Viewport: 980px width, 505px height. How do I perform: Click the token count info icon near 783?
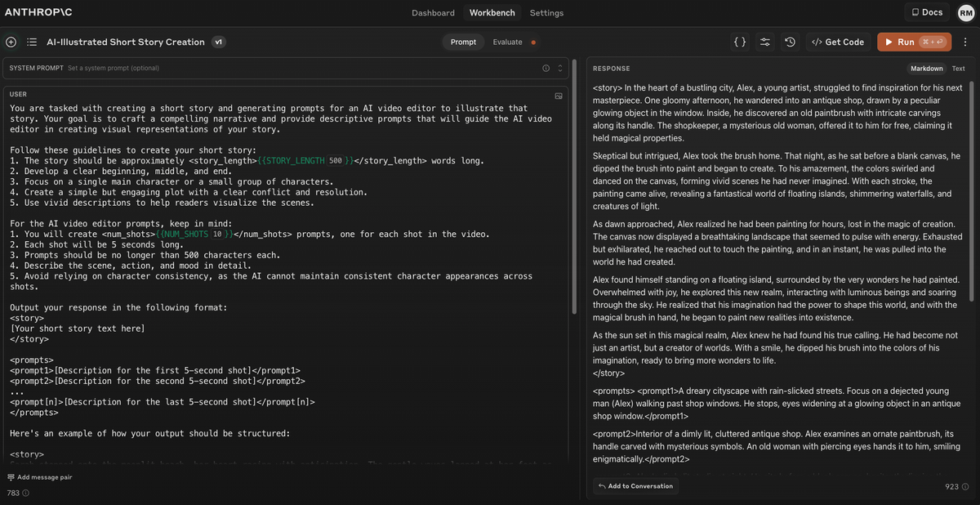[x=25, y=493]
